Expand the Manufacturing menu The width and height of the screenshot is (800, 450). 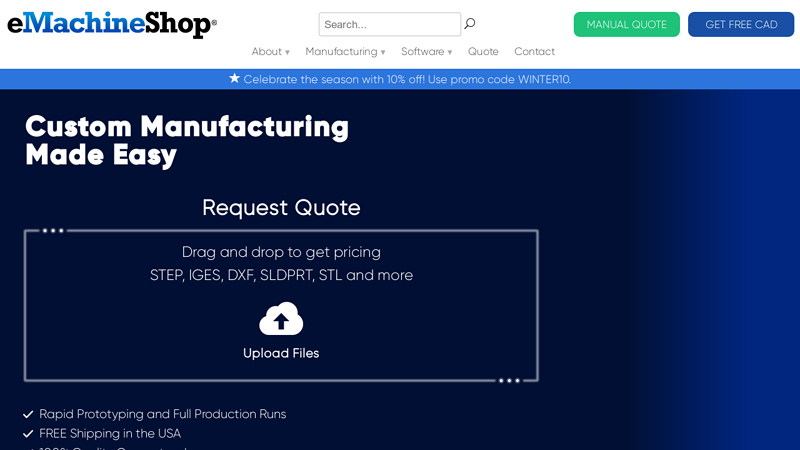[x=345, y=52]
